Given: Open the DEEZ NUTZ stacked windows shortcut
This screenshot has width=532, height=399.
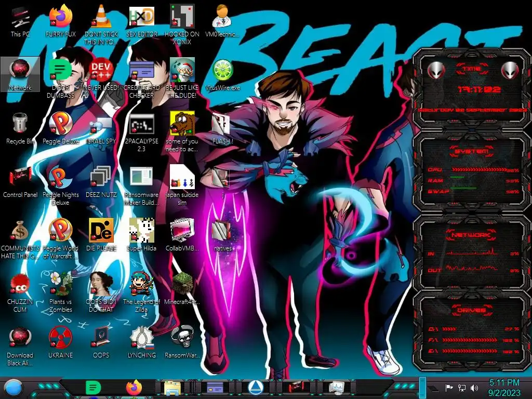Looking at the screenshot, I should (x=101, y=181).
